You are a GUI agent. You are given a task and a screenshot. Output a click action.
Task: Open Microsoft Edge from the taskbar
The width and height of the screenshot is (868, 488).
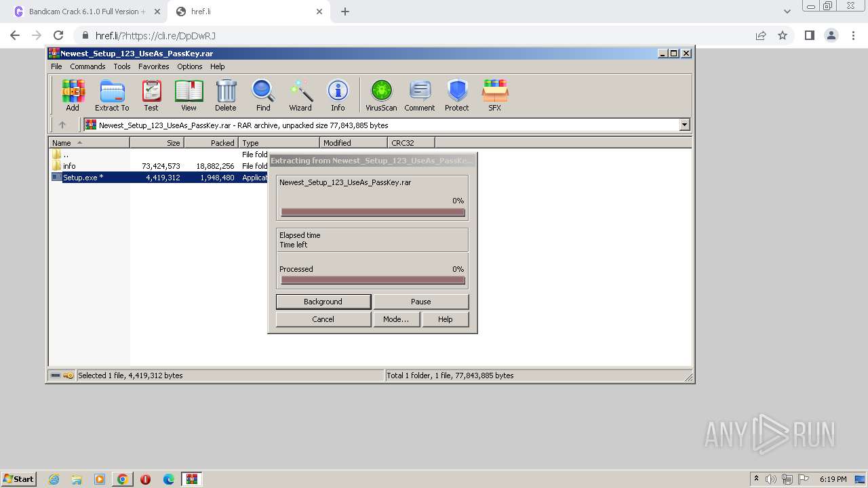point(169,479)
